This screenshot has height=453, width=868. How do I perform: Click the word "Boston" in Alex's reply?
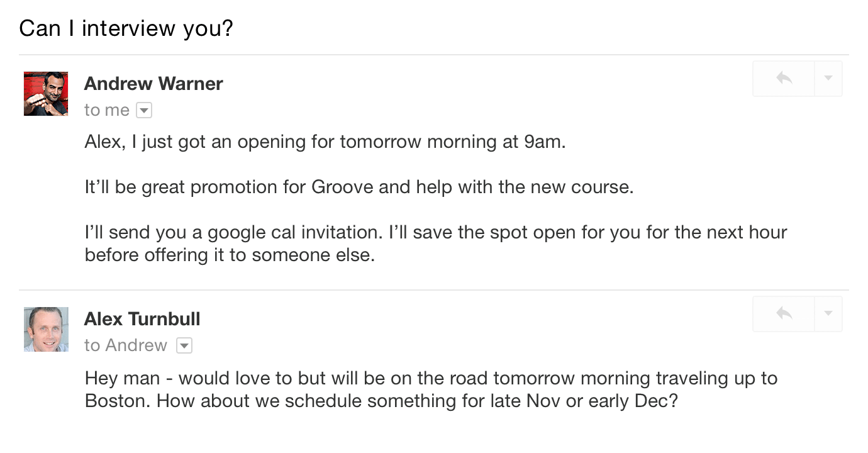pos(115,401)
